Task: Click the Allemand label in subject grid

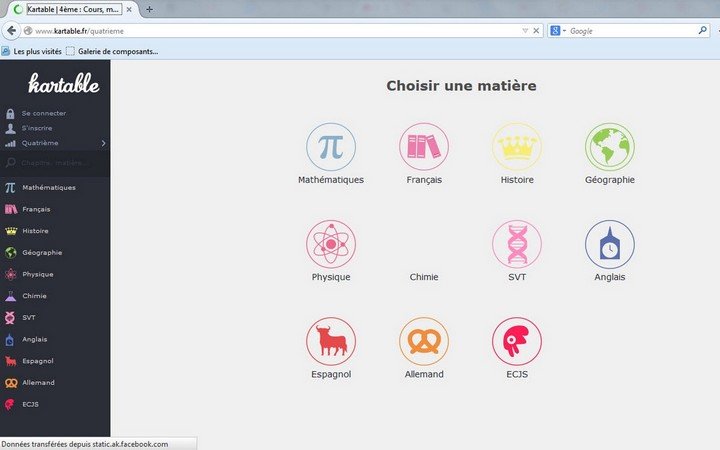Action: click(424, 374)
